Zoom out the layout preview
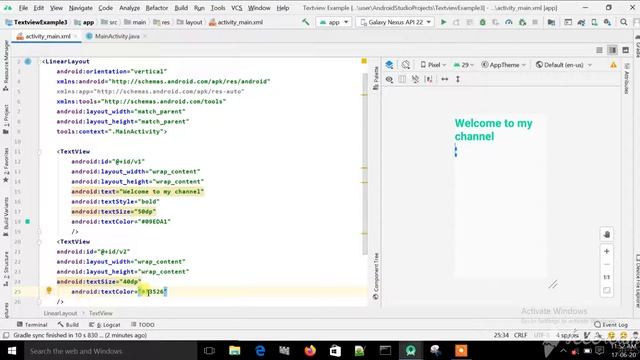Screen dimensions: 640x360 (x=607, y=264)
